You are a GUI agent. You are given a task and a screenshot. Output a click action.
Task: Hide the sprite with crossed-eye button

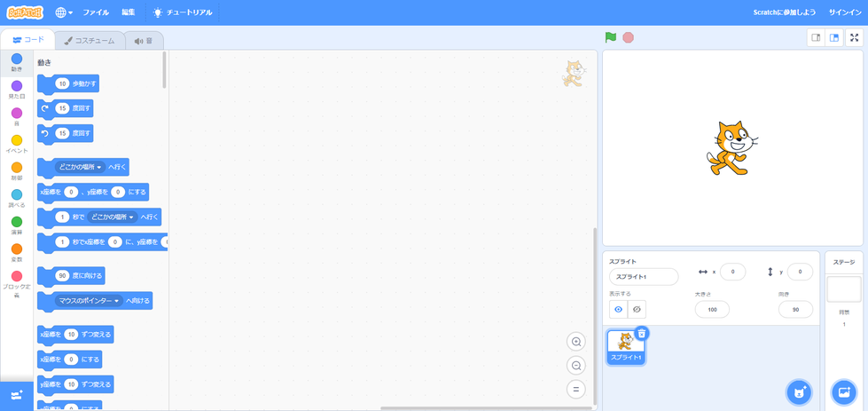tap(637, 309)
